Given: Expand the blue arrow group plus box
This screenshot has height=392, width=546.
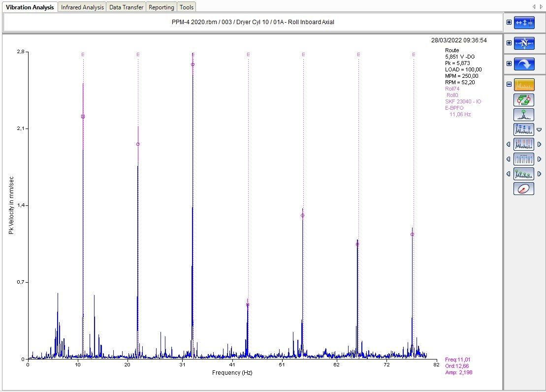Looking at the screenshot, I should (509, 64).
